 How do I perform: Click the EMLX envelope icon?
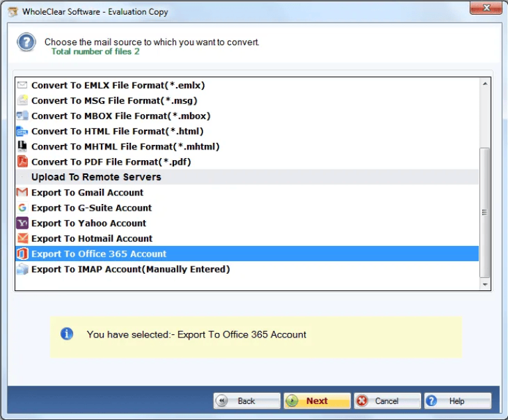tap(22, 85)
